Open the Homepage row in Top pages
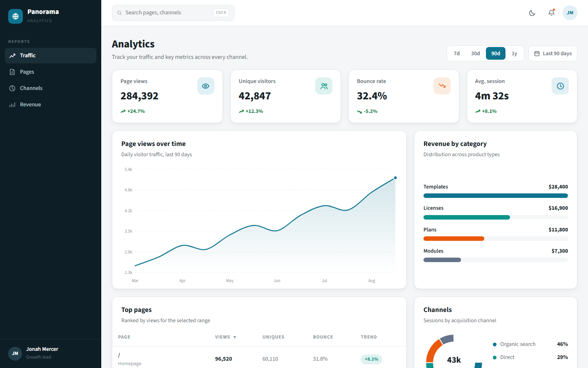Screen dimensions: 588x368 259,357
